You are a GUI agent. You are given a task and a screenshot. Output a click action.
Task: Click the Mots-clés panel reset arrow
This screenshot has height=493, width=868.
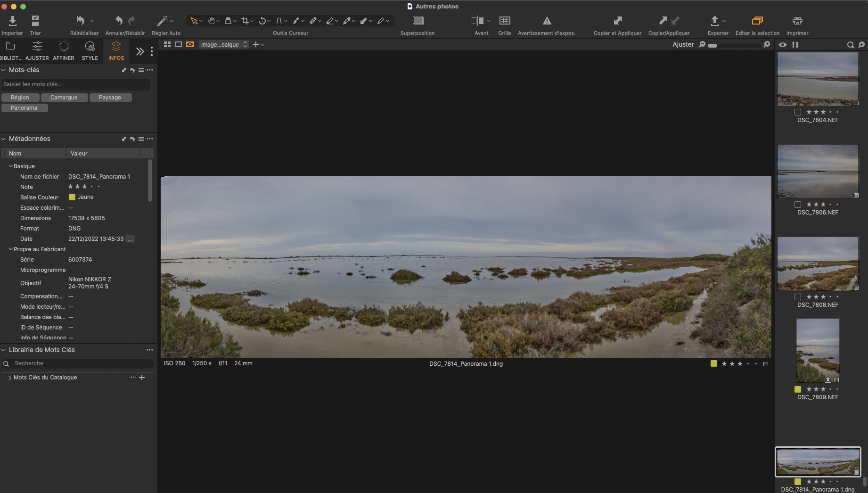[x=132, y=70]
